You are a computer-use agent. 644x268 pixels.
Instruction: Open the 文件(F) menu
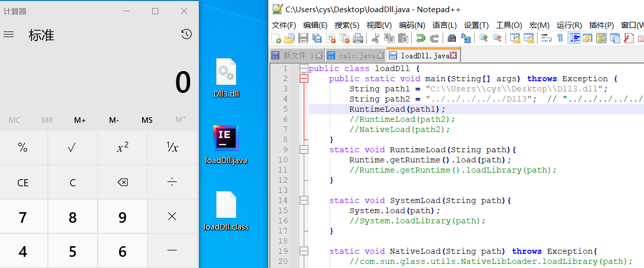tap(284, 25)
